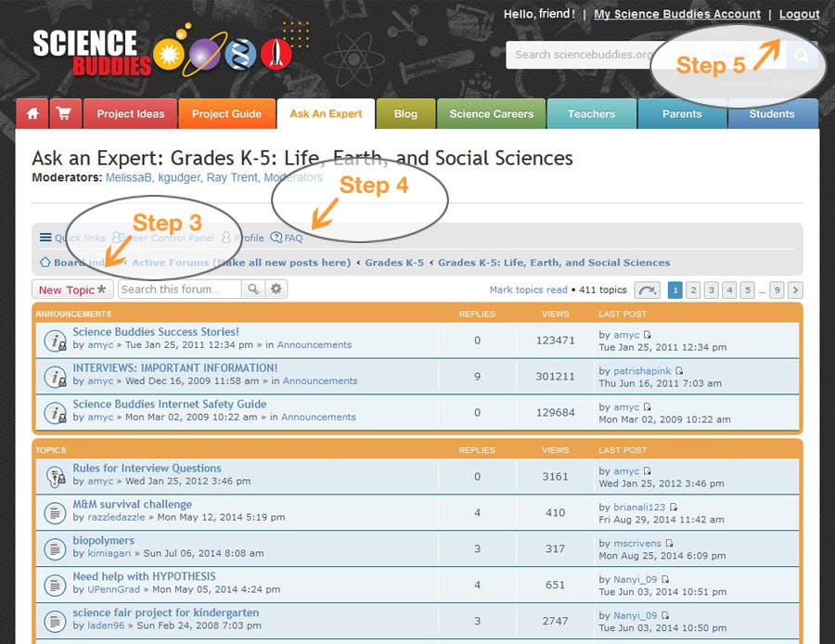Go to next page arrow

click(x=795, y=290)
